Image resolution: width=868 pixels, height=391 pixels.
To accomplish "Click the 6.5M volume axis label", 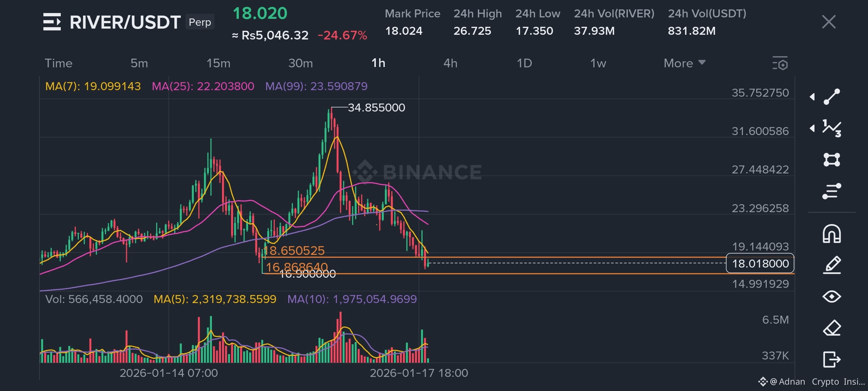I will click(x=775, y=320).
